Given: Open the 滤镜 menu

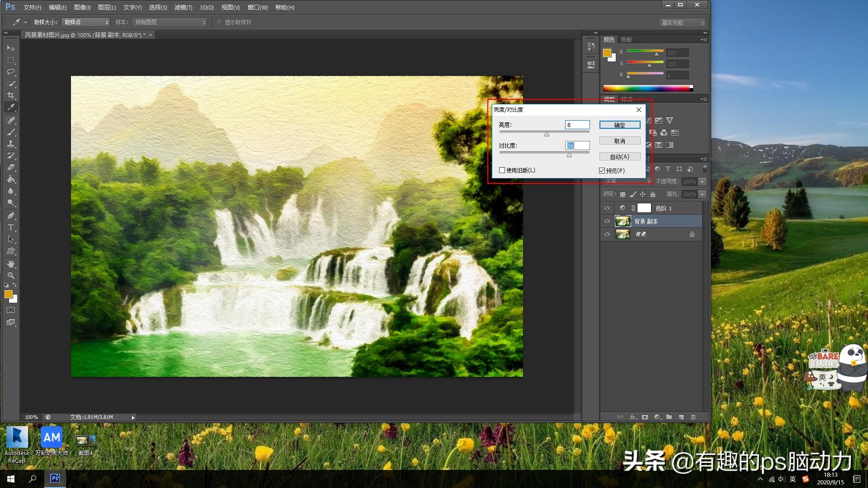Looking at the screenshot, I should coord(183,7).
